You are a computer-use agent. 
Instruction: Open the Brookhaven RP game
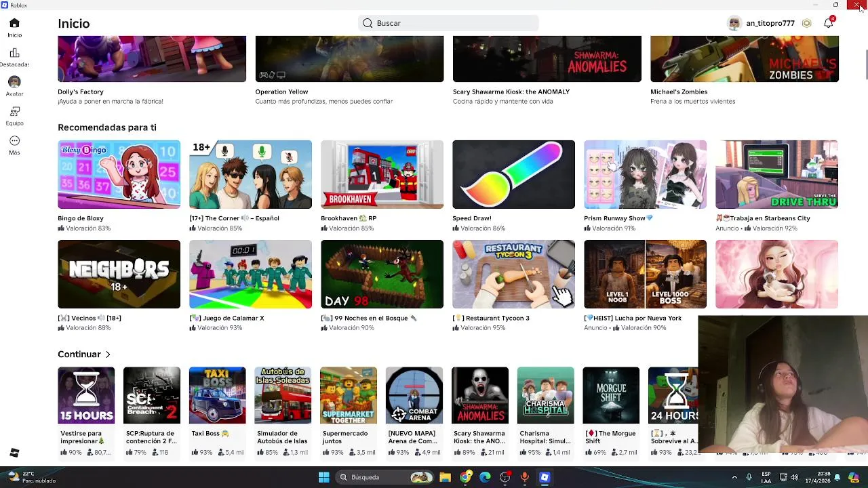(x=382, y=175)
